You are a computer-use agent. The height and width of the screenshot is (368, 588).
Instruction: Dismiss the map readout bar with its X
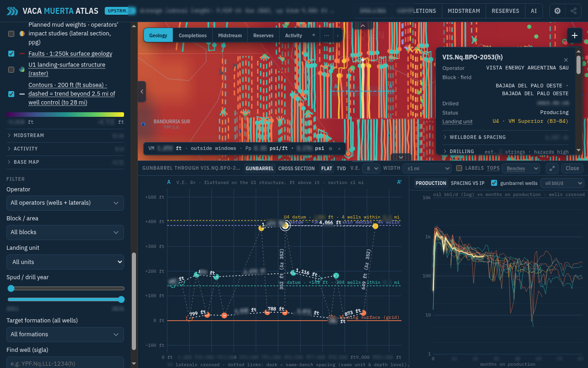tap(339, 149)
